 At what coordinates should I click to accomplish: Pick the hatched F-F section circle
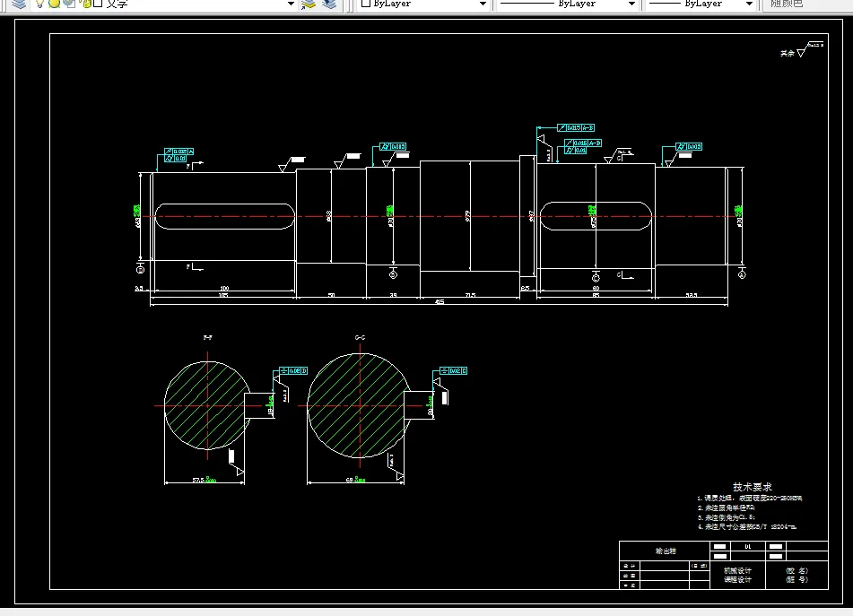[207, 405]
